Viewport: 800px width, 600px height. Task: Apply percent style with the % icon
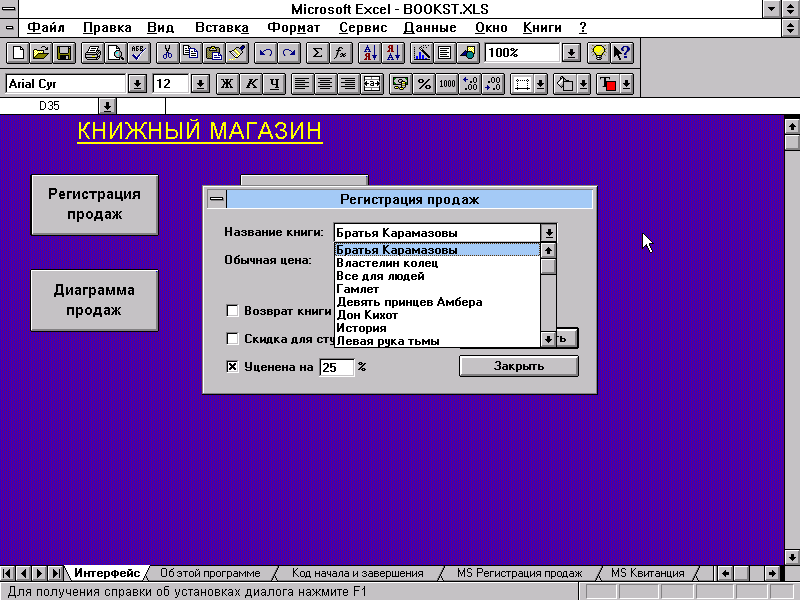pos(424,84)
